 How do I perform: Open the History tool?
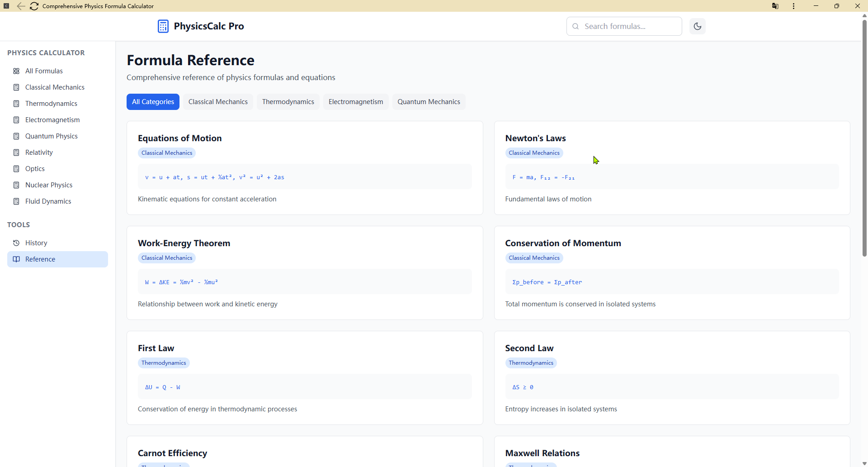(x=57, y=243)
